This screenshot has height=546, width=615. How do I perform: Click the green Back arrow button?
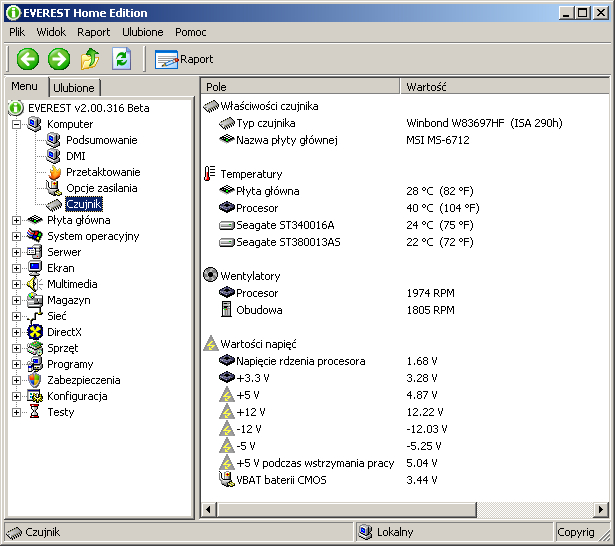(x=27, y=59)
